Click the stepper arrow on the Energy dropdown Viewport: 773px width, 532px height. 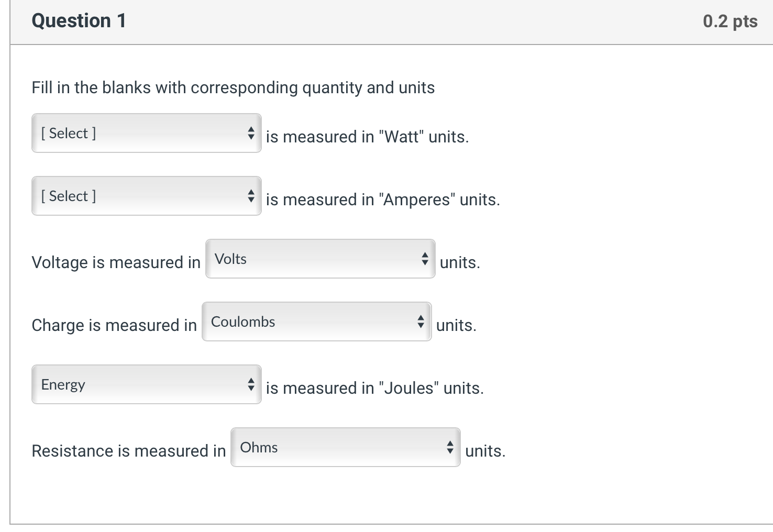point(251,384)
